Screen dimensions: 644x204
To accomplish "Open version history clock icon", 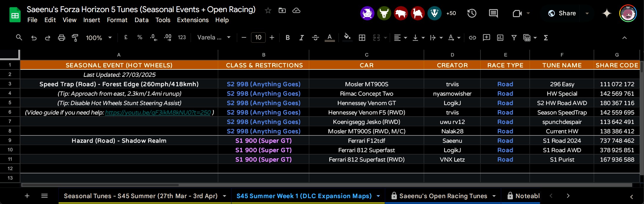I will [x=472, y=13].
